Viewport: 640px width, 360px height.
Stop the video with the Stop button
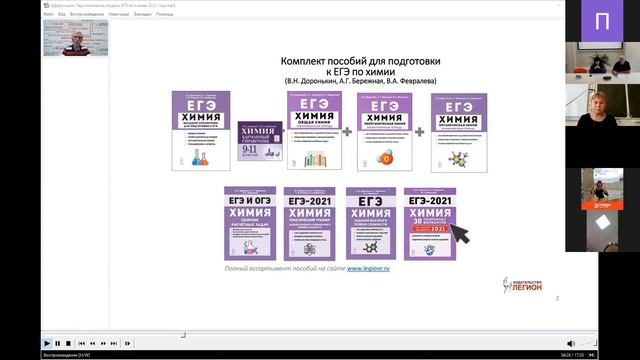pyautogui.click(x=68, y=343)
